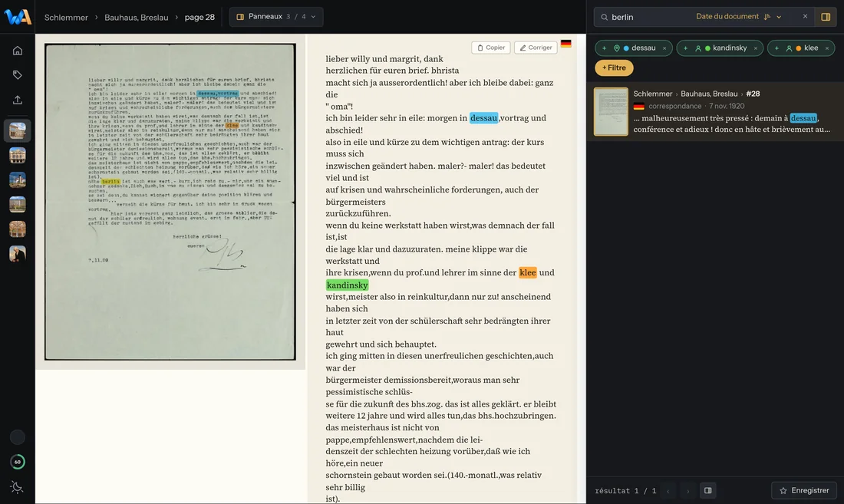The width and height of the screenshot is (844, 504).
Task: Open the home icon in the sidebar
Action: (17, 51)
